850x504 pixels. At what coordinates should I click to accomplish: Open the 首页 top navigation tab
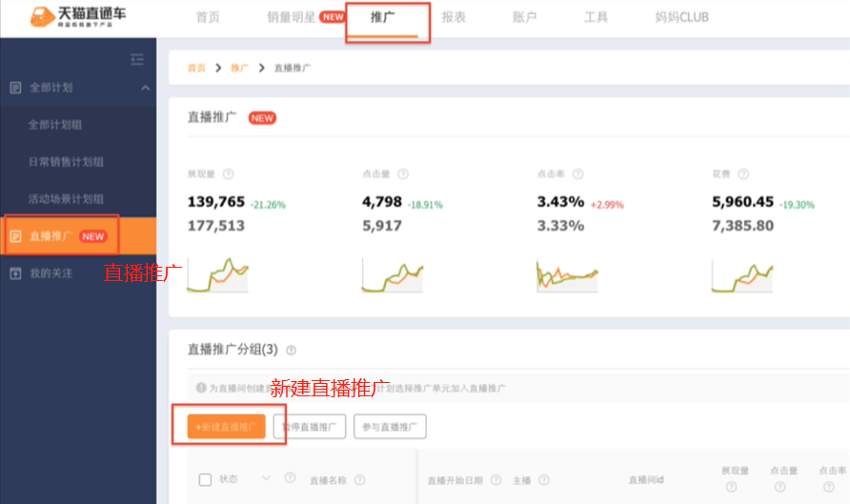pos(208,17)
